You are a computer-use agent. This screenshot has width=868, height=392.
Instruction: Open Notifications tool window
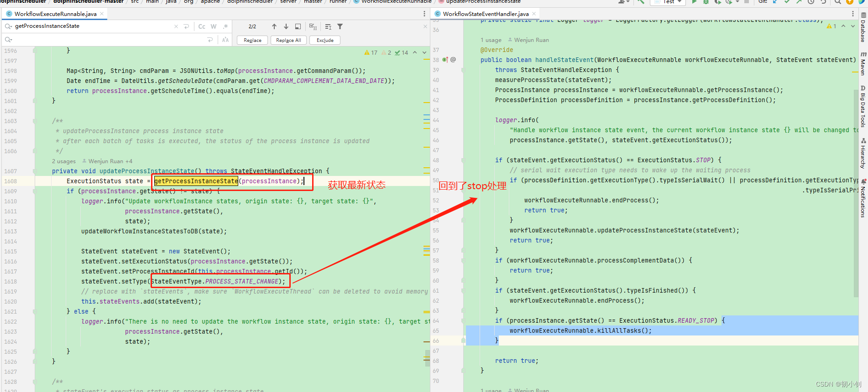[863, 198]
